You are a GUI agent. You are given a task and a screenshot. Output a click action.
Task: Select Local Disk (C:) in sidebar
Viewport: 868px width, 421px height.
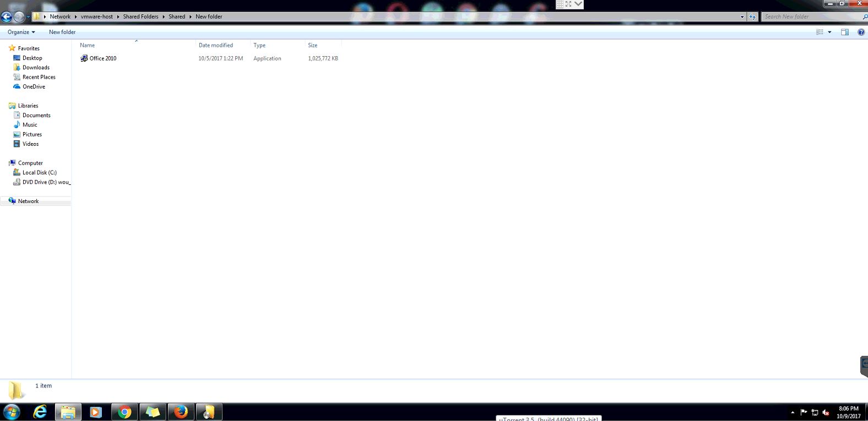click(x=39, y=172)
